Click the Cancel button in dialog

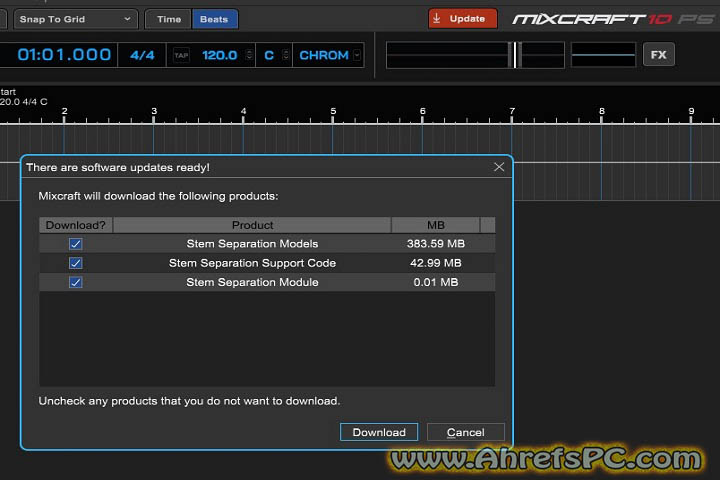tap(466, 432)
